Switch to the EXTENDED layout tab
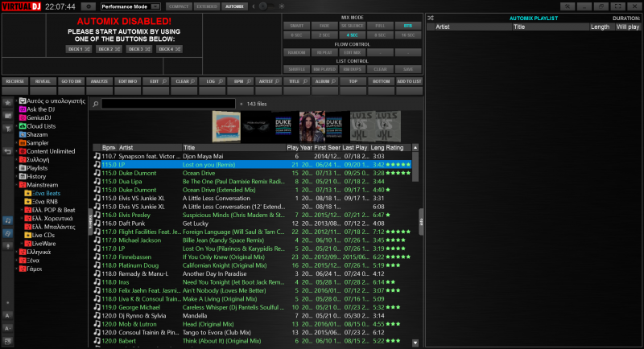 click(206, 6)
